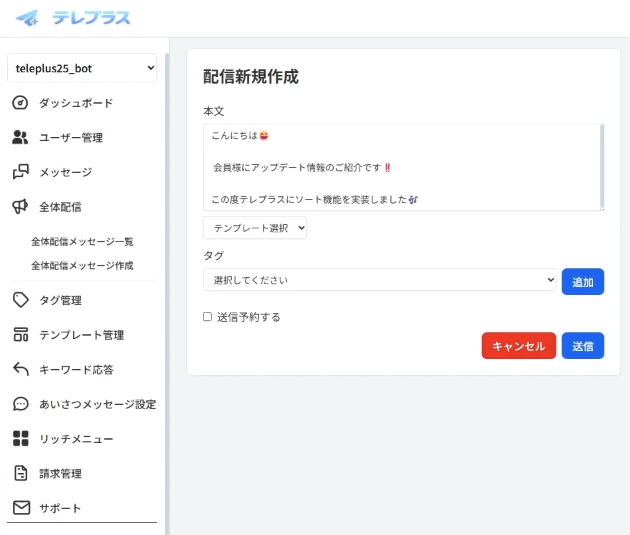The width and height of the screenshot is (630, 535).
Task: Select タグ管理 sidebar label
Action: (x=60, y=300)
